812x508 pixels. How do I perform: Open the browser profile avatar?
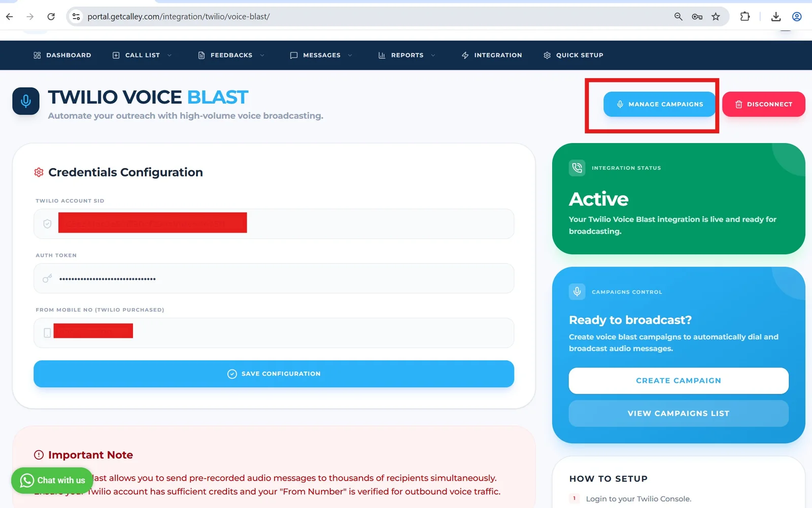click(x=797, y=17)
